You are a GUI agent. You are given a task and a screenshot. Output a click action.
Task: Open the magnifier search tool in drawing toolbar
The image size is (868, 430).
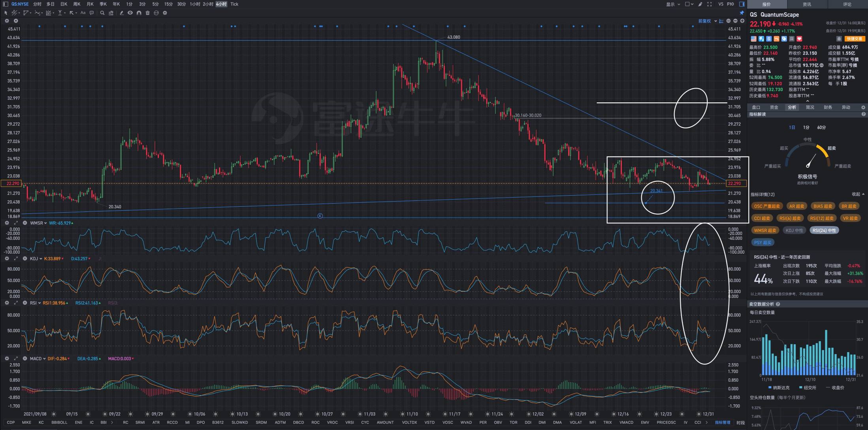click(x=102, y=13)
